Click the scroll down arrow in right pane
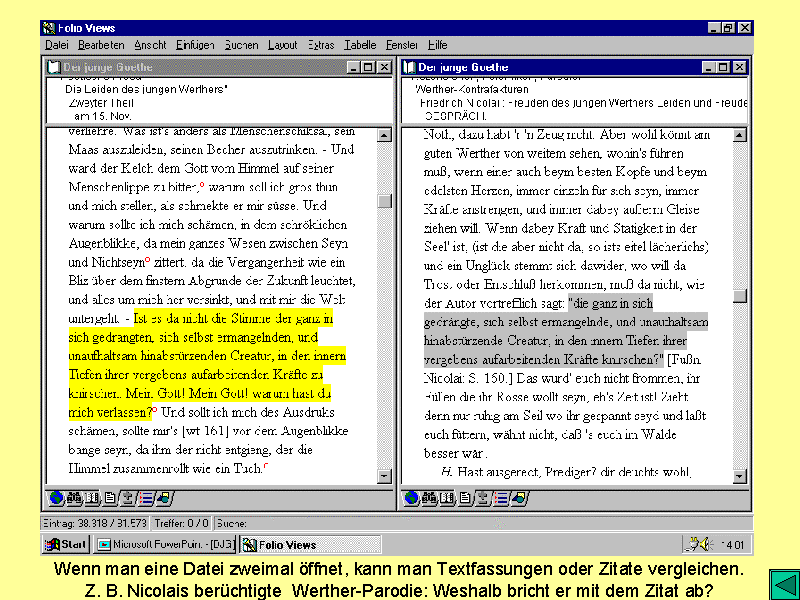Screen dimensions: 800x600 (740, 477)
